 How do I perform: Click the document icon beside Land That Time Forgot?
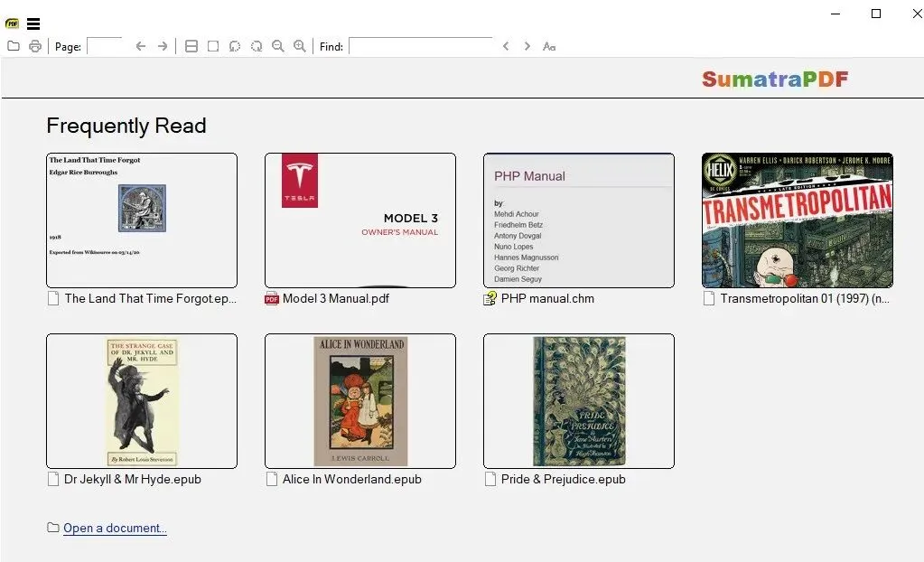53,299
